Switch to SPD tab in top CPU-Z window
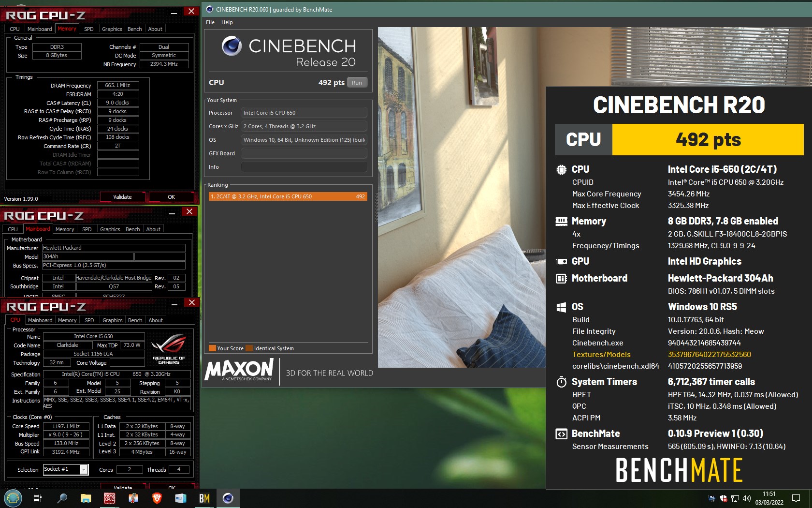 pyautogui.click(x=88, y=29)
